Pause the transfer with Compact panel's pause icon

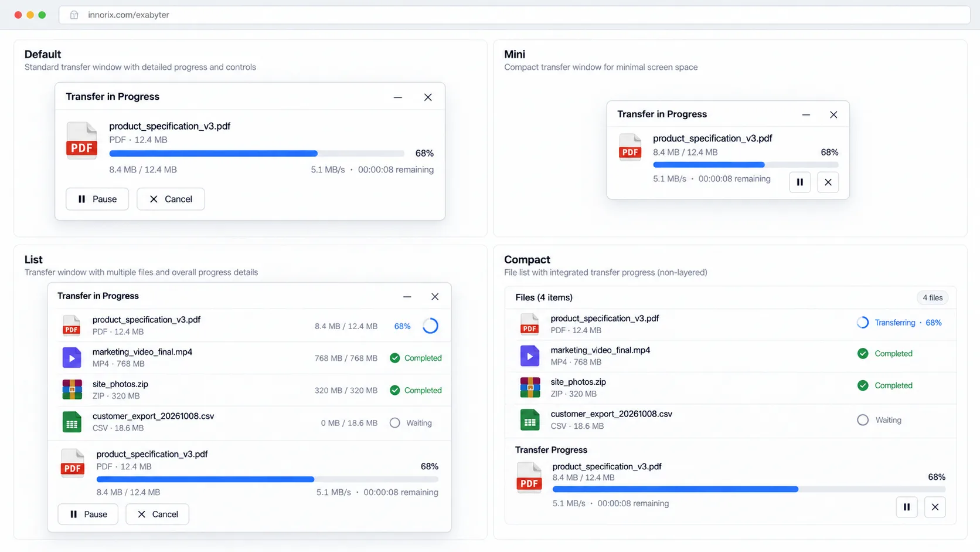[x=907, y=507]
